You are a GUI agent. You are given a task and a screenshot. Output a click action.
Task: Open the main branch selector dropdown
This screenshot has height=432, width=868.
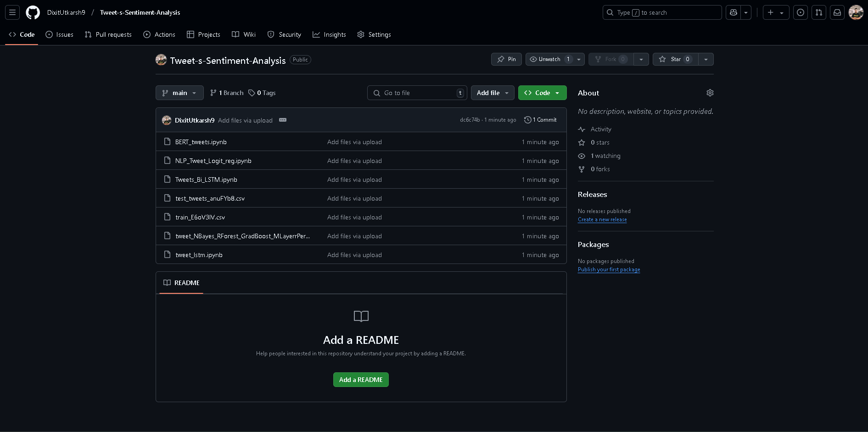tap(179, 93)
